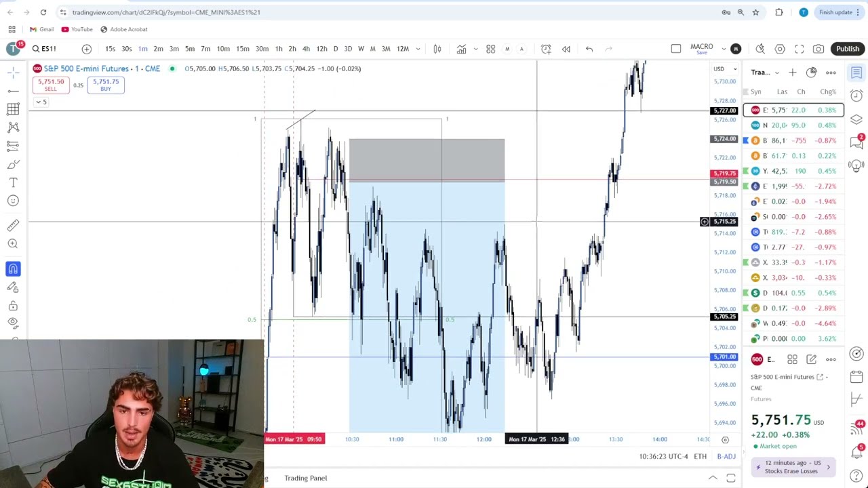Take a chart snapshot with camera icon
This screenshot has width=868, height=488.
[x=818, y=49]
